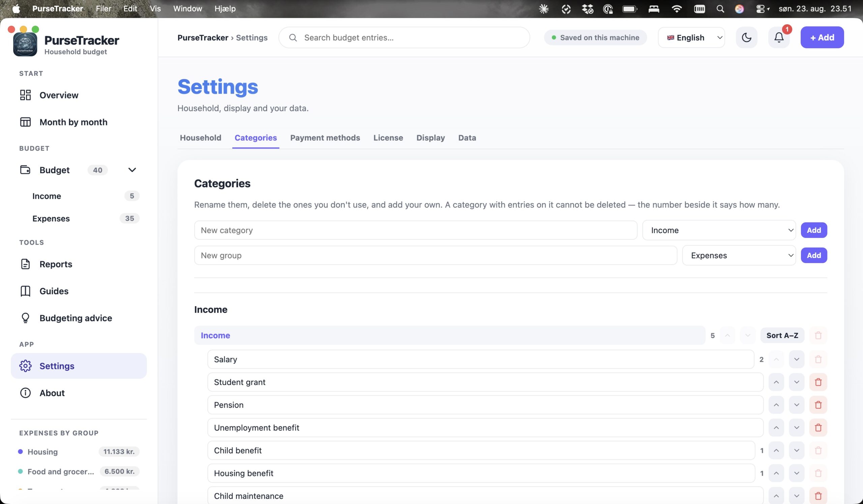Click Food and groceries expense group

point(79,472)
